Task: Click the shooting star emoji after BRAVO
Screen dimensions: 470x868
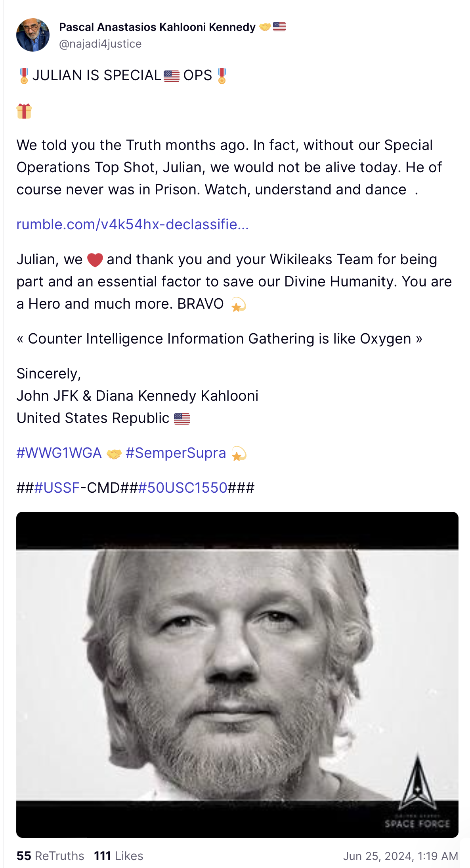Action: tap(239, 305)
